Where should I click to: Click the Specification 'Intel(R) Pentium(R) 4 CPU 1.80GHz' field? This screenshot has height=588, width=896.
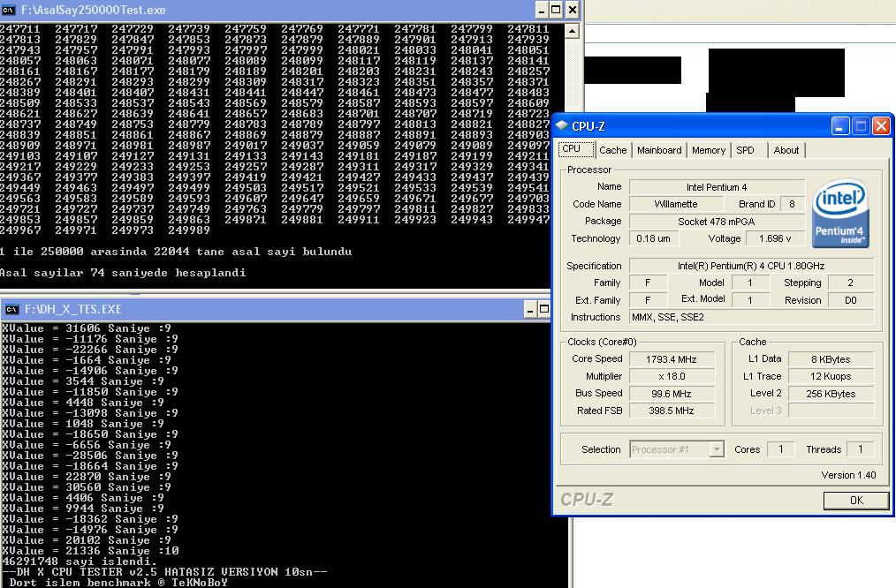tap(751, 266)
